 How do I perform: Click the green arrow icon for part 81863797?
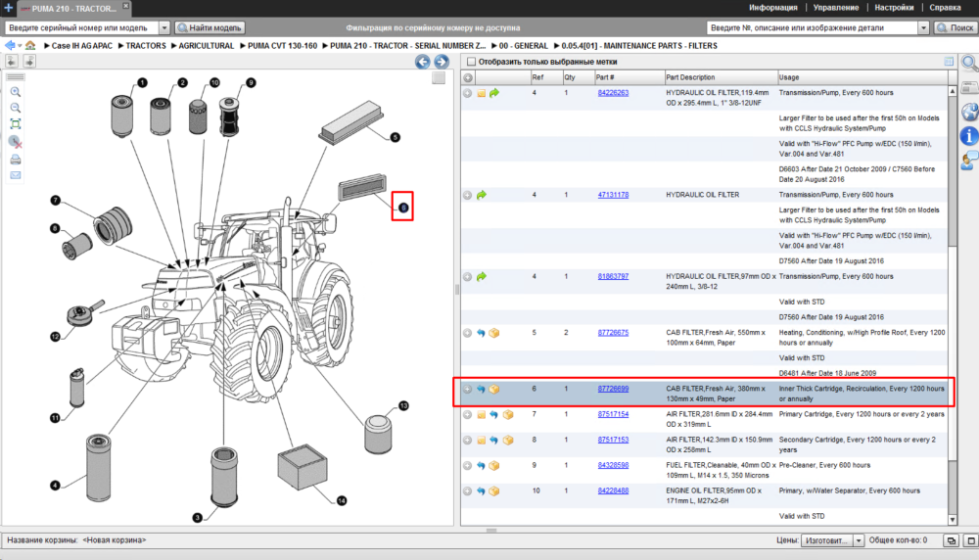[482, 277]
